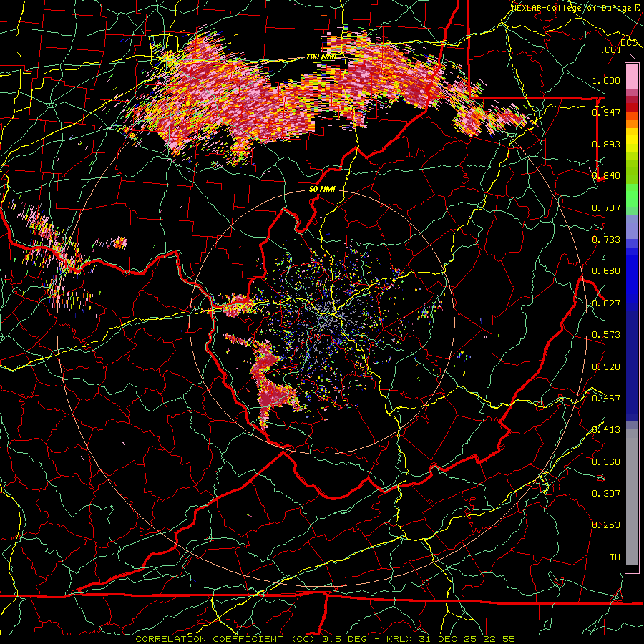Click the 0.787 scale value

[x=606, y=208]
